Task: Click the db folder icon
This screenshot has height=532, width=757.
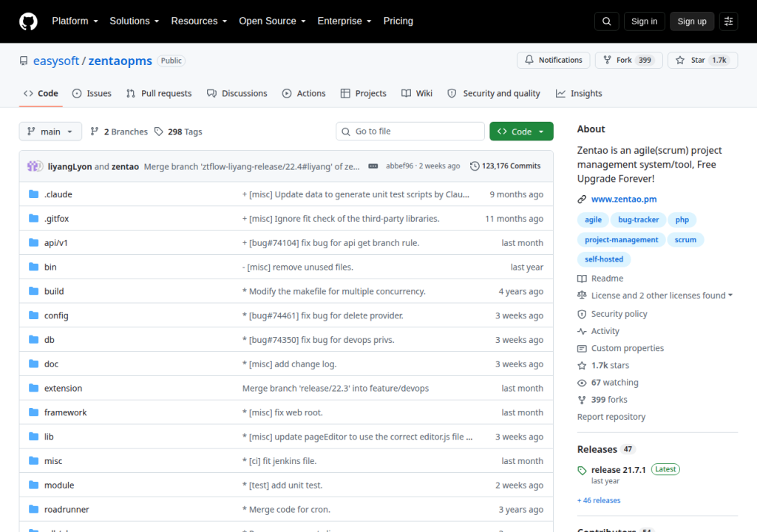Action: 33,339
